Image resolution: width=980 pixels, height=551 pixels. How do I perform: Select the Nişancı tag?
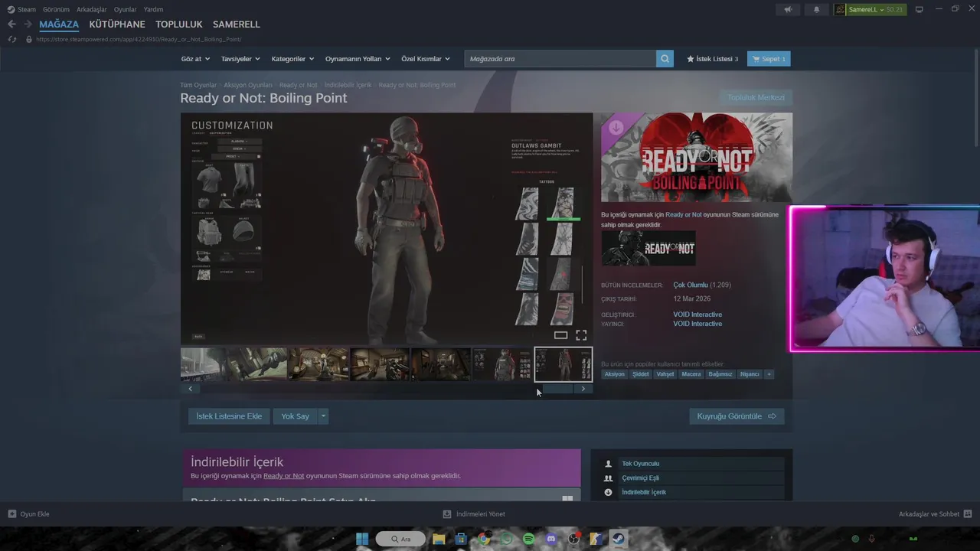pos(750,374)
